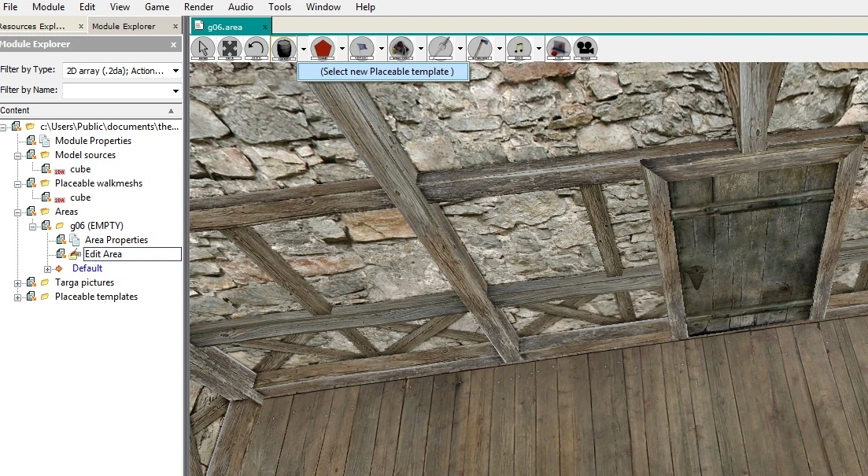Select the barrel Placeable tool

284,48
